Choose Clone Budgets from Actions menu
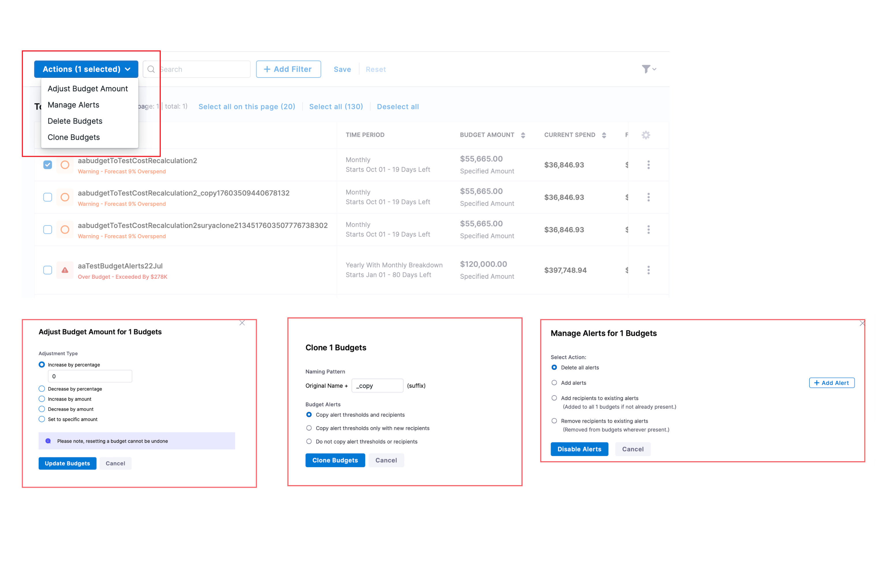Screen dimensions: 882x588 pos(74,137)
